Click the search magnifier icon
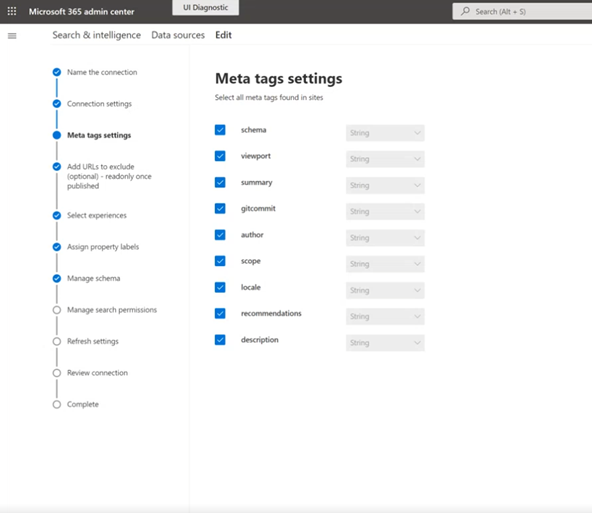The image size is (592, 513). 466,11
